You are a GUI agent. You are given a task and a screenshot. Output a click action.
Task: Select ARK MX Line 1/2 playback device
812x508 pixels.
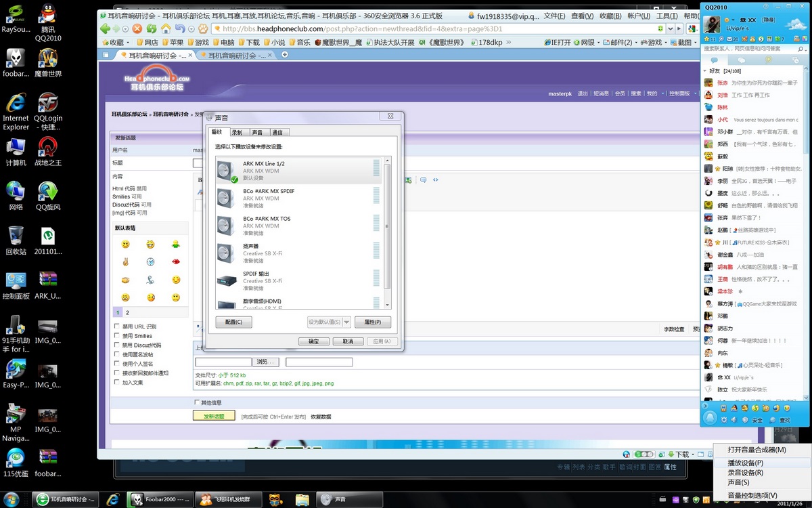(298, 171)
